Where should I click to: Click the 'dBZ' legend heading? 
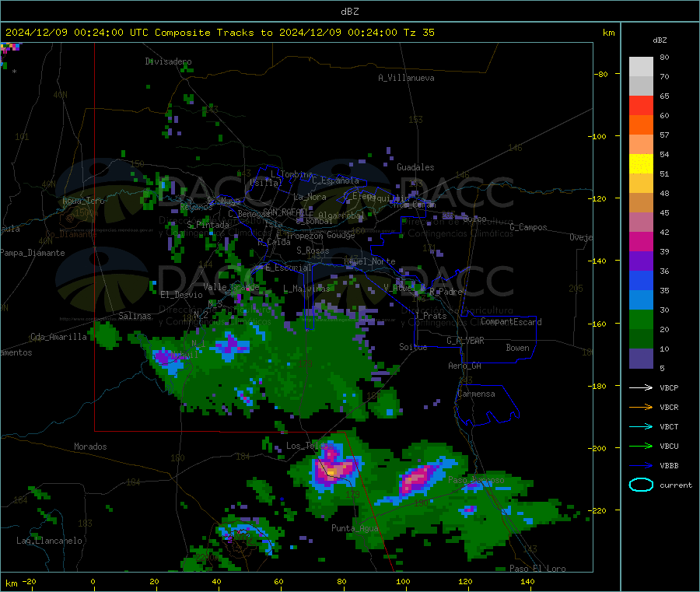(660, 40)
